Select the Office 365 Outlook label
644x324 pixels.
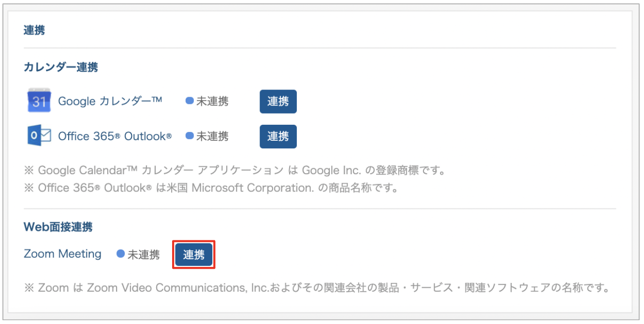click(115, 136)
